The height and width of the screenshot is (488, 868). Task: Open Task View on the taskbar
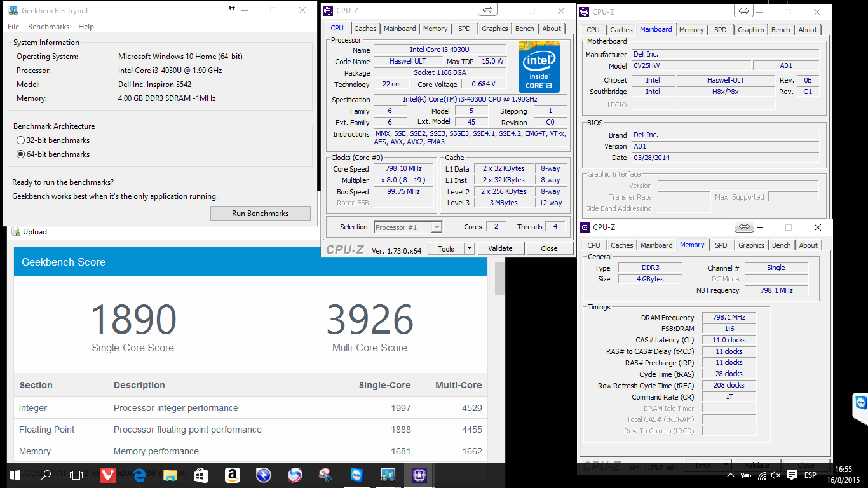[x=76, y=475]
